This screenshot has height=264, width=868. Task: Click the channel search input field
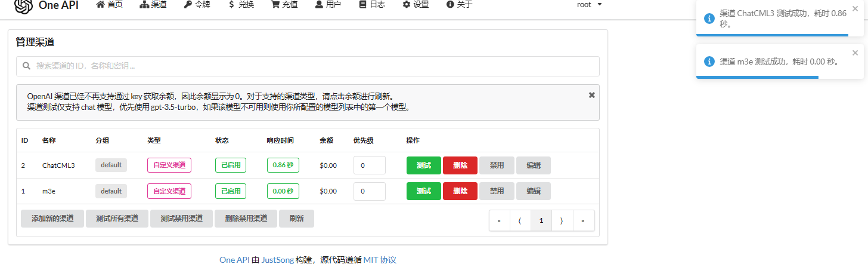coord(308,66)
